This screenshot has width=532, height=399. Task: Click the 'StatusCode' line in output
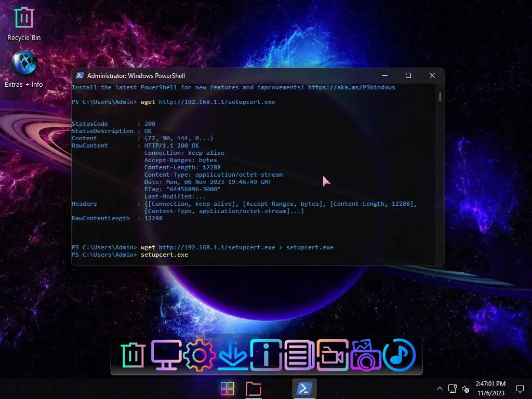(113, 124)
